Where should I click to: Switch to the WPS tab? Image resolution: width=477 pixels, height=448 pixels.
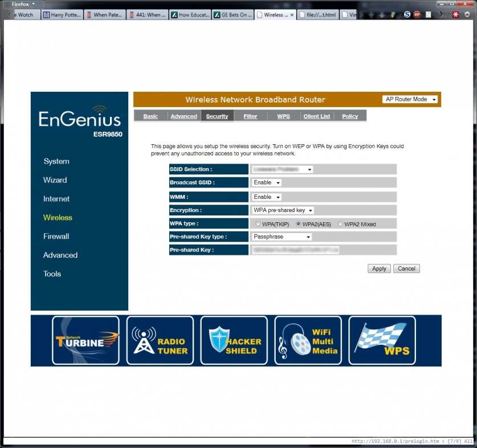tap(284, 116)
